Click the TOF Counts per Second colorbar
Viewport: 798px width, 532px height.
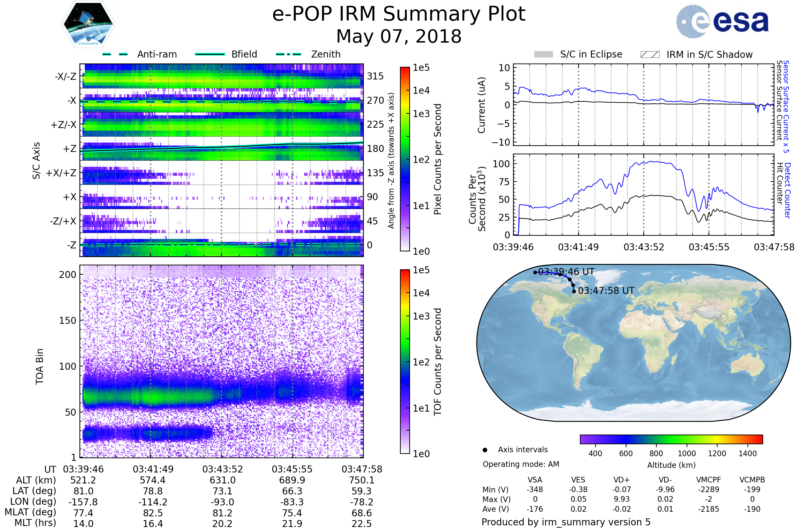(405, 361)
